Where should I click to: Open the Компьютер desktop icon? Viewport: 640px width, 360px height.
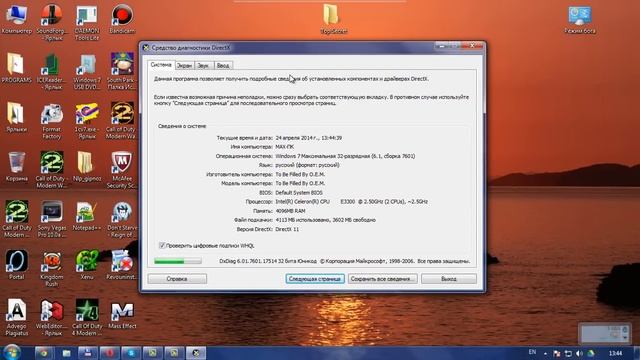16,18
